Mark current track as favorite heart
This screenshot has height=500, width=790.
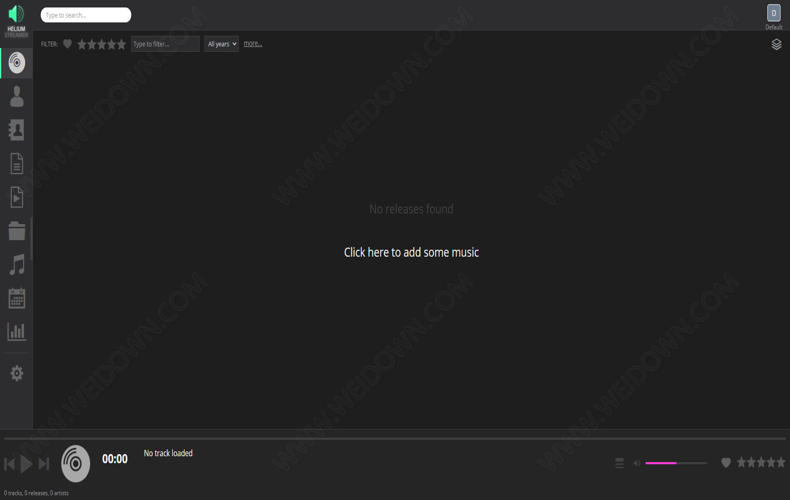(x=726, y=462)
